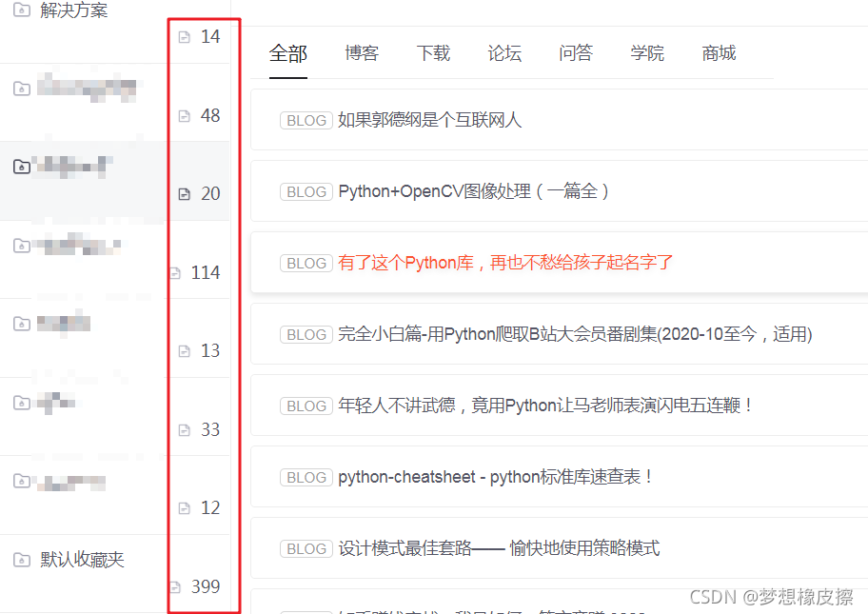Click the document icon beside count 14

click(x=185, y=37)
